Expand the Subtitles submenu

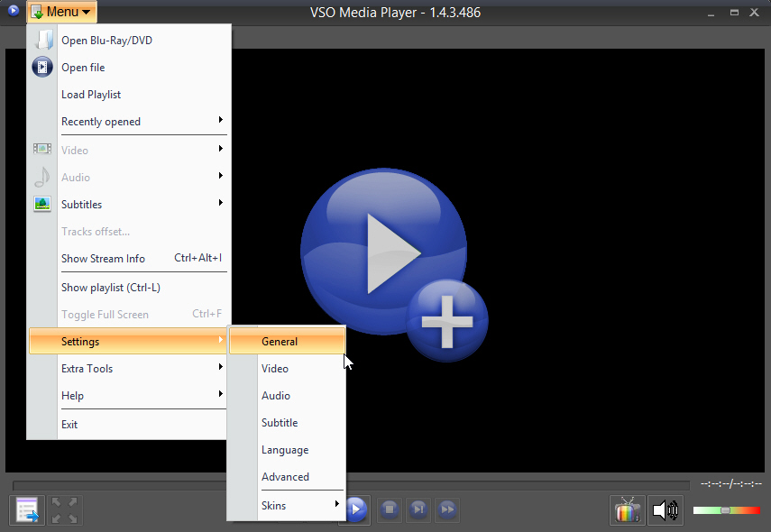(129, 205)
